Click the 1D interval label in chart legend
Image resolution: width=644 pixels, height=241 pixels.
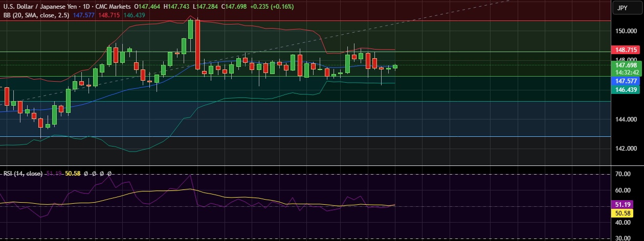click(81, 8)
